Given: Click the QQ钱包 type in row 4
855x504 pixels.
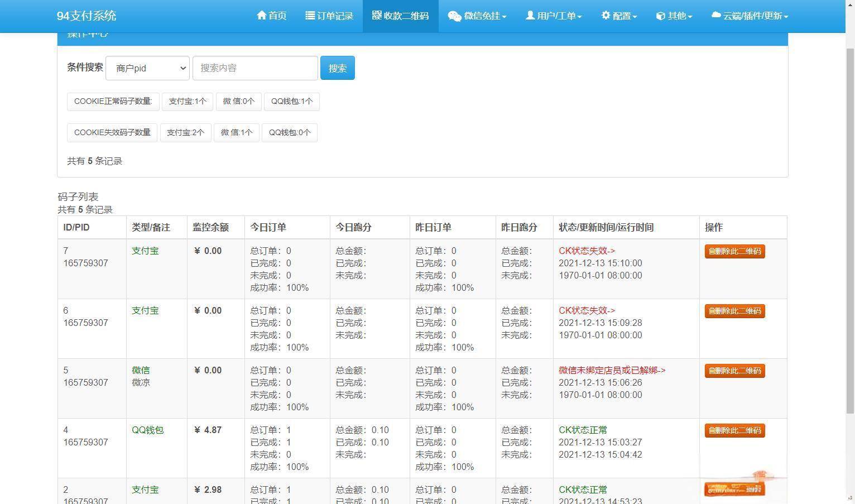Looking at the screenshot, I should tap(148, 430).
